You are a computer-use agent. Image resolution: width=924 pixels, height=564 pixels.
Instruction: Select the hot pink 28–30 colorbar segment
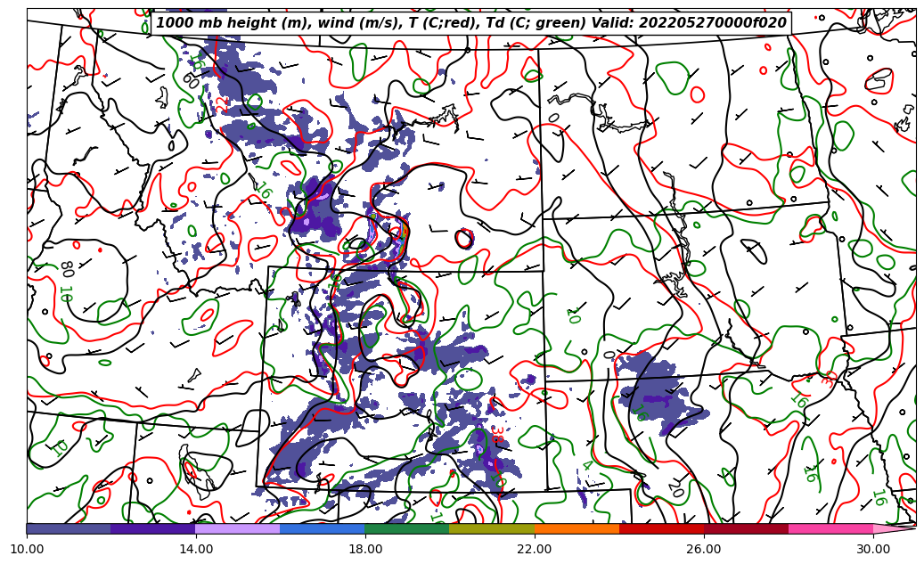click(831, 528)
